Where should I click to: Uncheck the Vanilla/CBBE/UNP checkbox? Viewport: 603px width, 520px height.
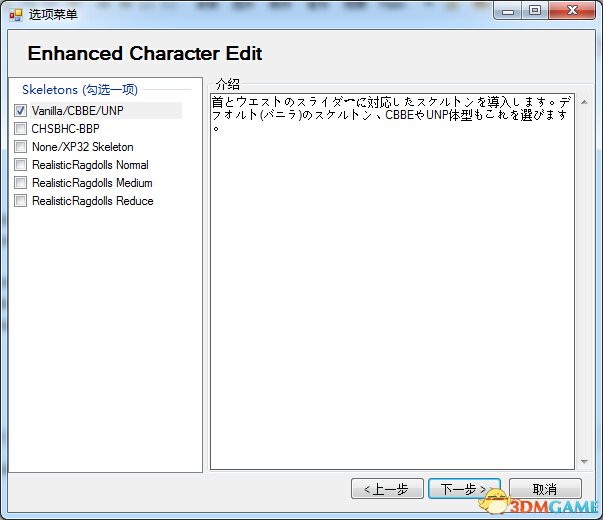coord(20,111)
